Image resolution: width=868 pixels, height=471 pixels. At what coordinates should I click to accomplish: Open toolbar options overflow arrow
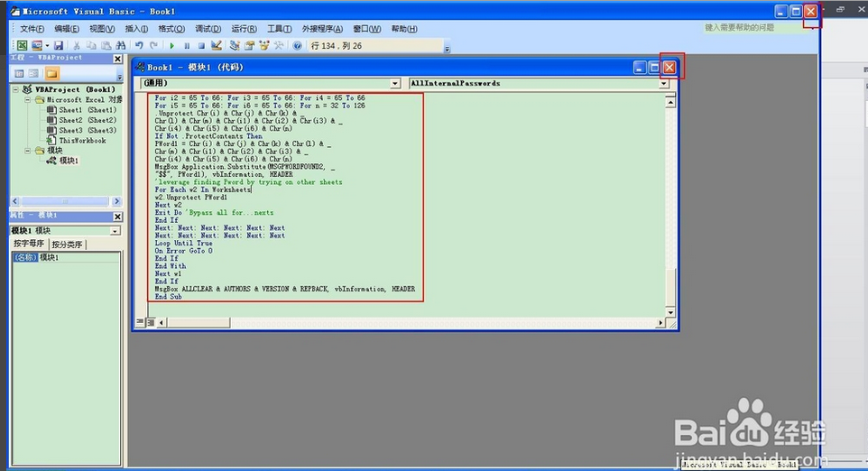tap(448, 49)
